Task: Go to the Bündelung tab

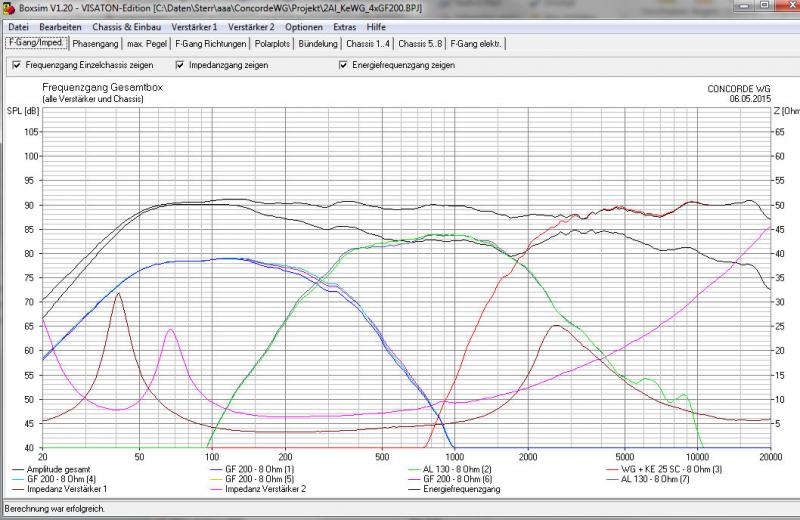Action: (x=318, y=44)
